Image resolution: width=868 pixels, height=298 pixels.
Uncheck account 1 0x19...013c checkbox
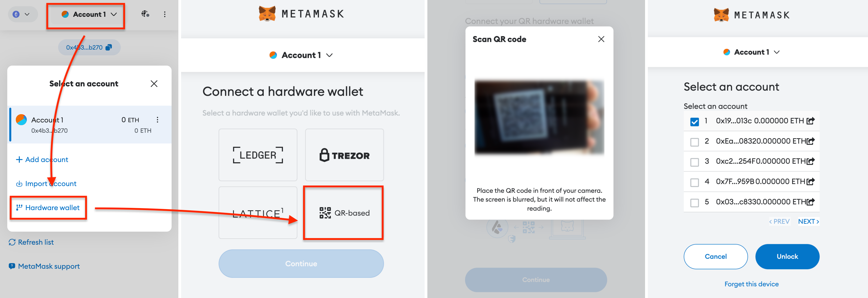[694, 121]
